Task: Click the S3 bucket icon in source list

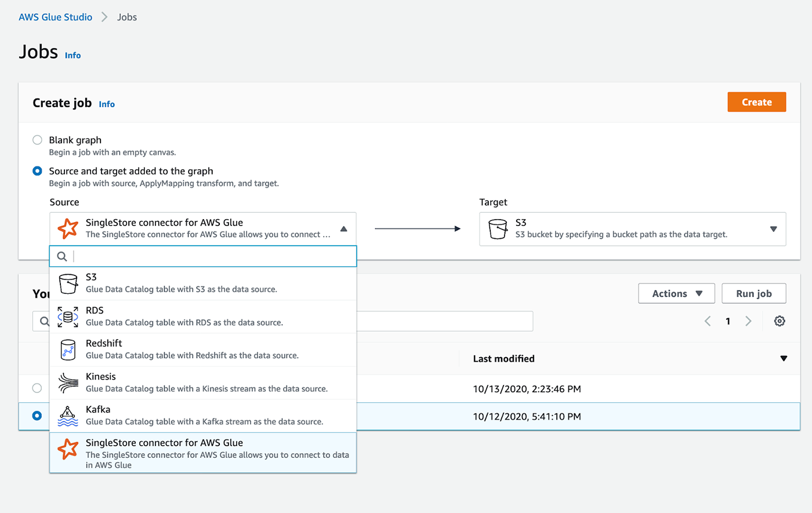Action: [x=68, y=283]
